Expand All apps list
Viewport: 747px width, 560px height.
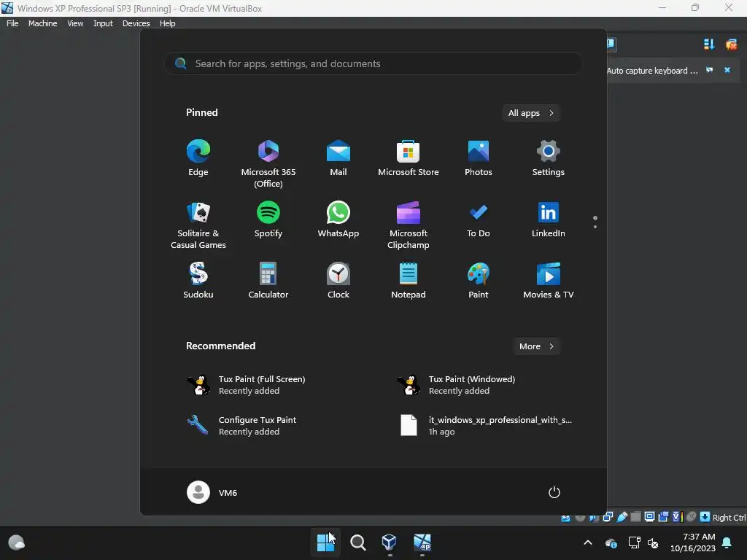point(531,113)
